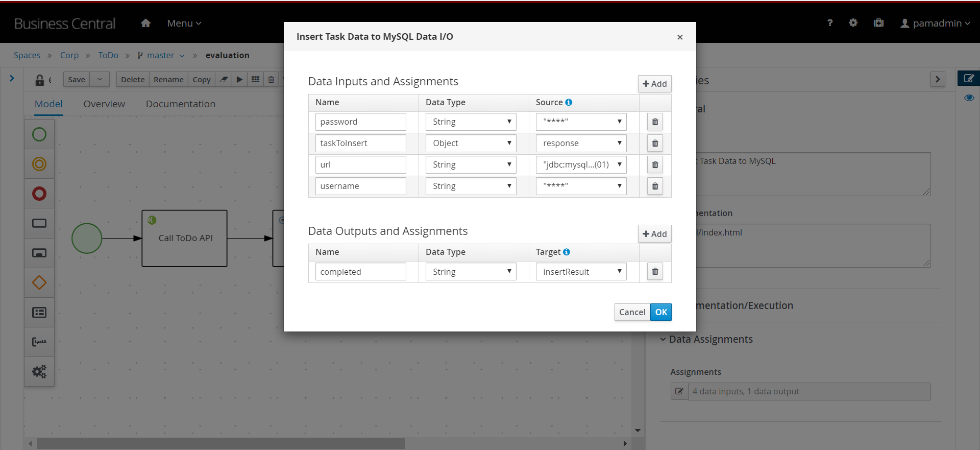Click the Save button

click(x=77, y=80)
